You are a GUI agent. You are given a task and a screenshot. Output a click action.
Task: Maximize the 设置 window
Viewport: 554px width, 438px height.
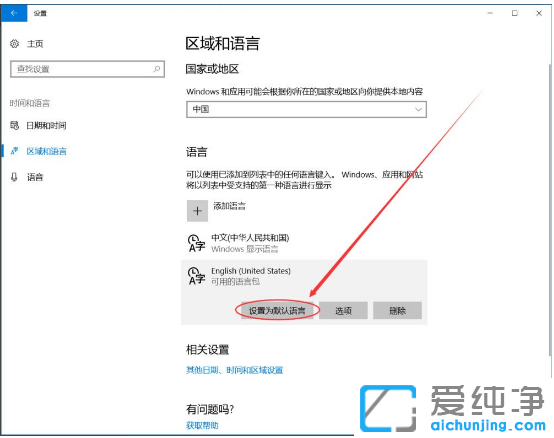click(515, 13)
